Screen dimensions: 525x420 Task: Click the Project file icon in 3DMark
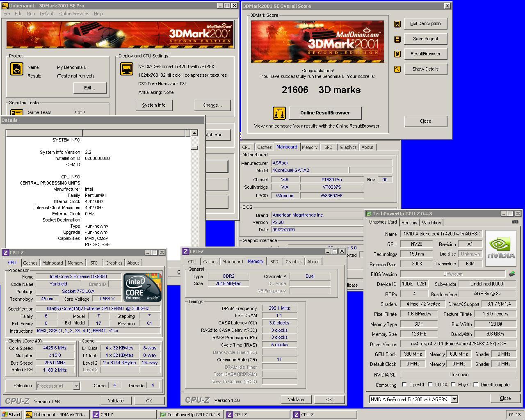click(x=17, y=69)
